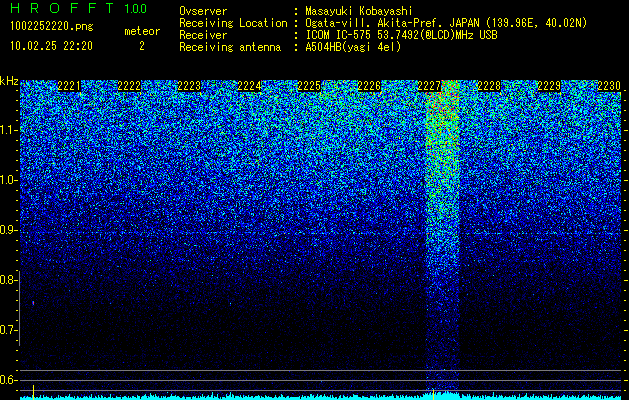Click the cyan signal level strip
Viewport: 629px width, 400px height.
click(321, 397)
